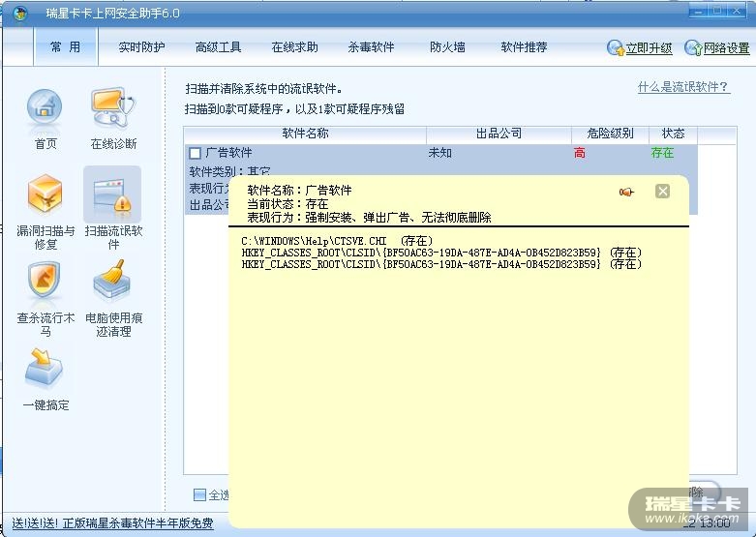Screen dimensions: 756x537
Task: Click the pin icon in yellow popup
Action: coord(626,192)
